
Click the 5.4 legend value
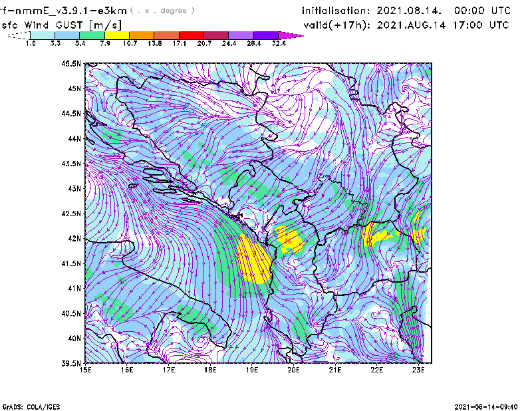pos(80,43)
